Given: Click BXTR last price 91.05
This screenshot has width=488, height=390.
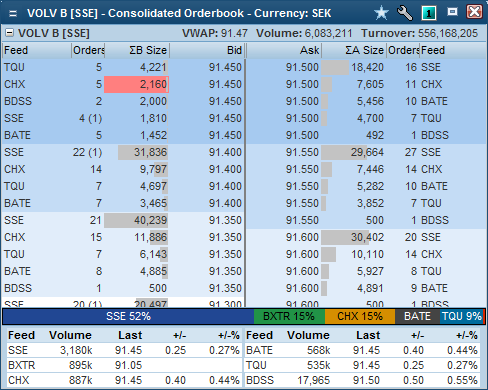Looking at the screenshot, I should click(x=128, y=365).
